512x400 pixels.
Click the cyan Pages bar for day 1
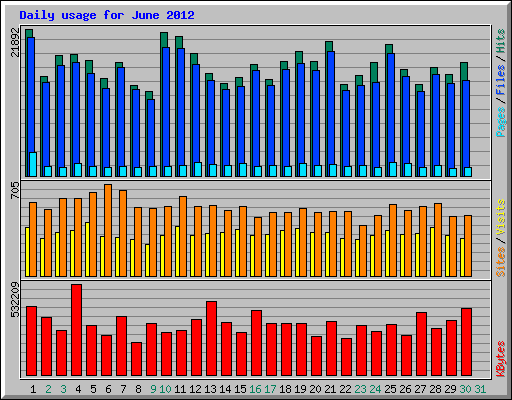33,164
